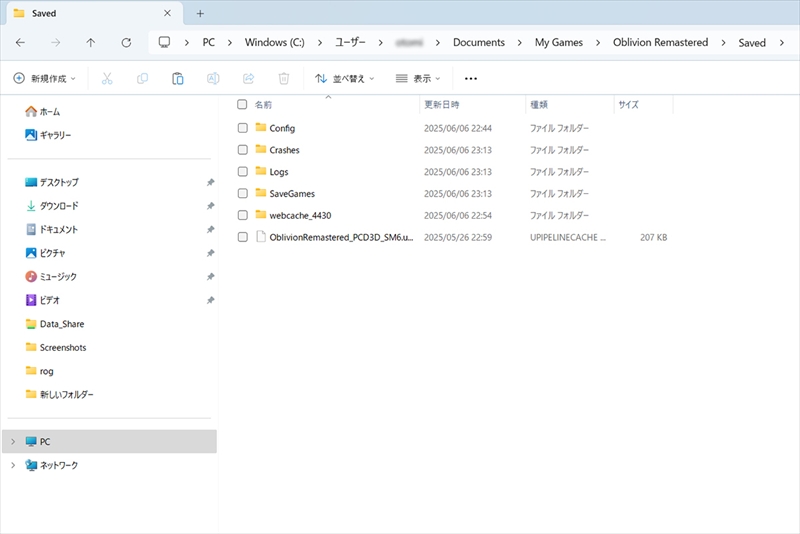Navigate to ユーザー breadcrumb
Viewport: 800px width, 534px height.
tap(350, 42)
